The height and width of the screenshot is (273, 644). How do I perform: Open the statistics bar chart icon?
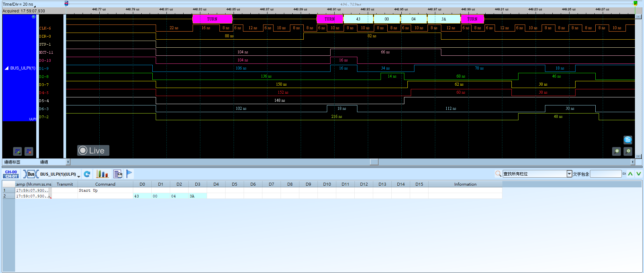[x=102, y=174]
